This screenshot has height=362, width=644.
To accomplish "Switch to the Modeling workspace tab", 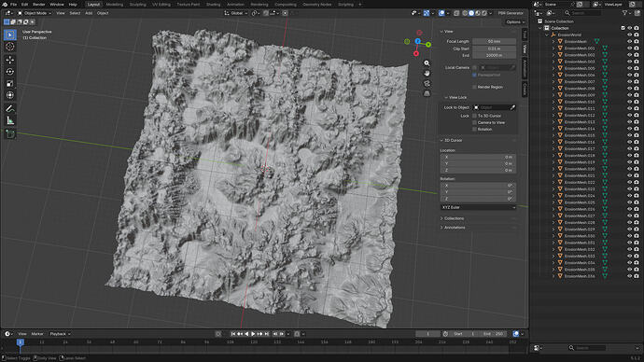I will click(115, 5).
